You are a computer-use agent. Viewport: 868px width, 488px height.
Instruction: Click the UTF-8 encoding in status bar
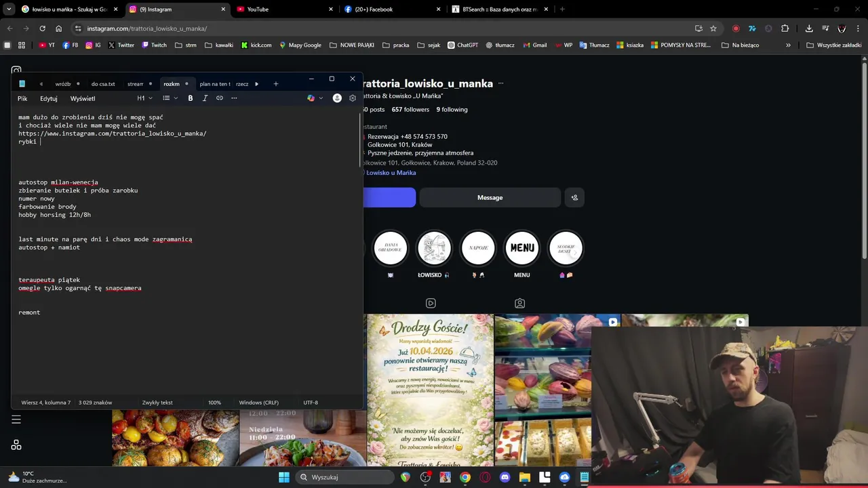coord(311,403)
